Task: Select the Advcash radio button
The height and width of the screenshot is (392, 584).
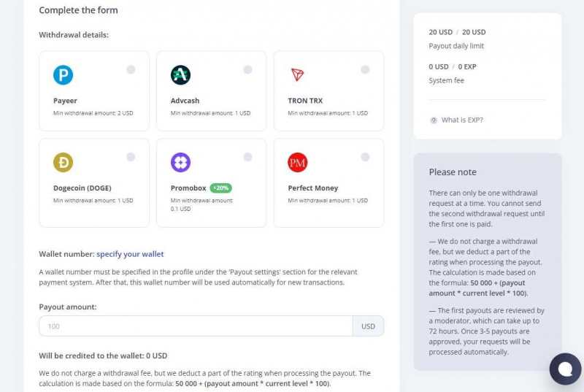Action: click(x=247, y=69)
